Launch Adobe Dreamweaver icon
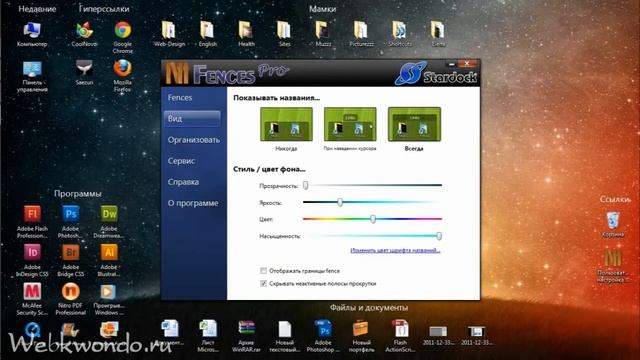This screenshot has width=640, height=360. (x=109, y=222)
